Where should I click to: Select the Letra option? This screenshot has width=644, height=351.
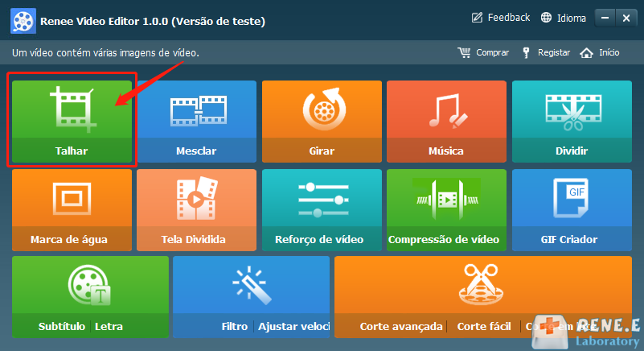(109, 326)
